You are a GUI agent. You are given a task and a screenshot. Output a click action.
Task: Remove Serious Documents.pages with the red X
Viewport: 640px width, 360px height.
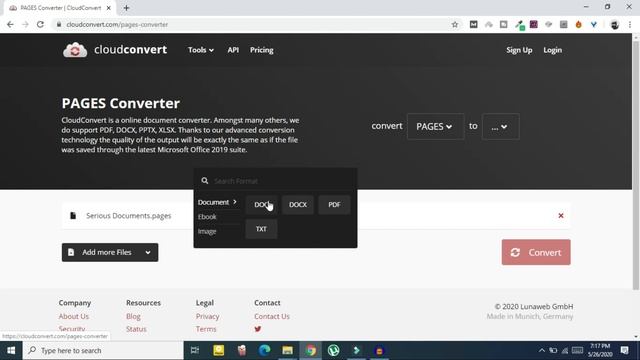pyautogui.click(x=561, y=216)
